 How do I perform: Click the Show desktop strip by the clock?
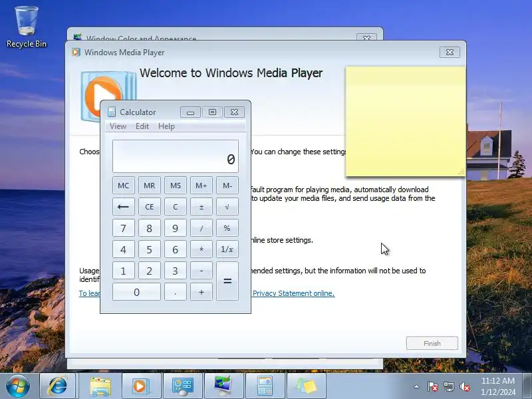coord(527,386)
